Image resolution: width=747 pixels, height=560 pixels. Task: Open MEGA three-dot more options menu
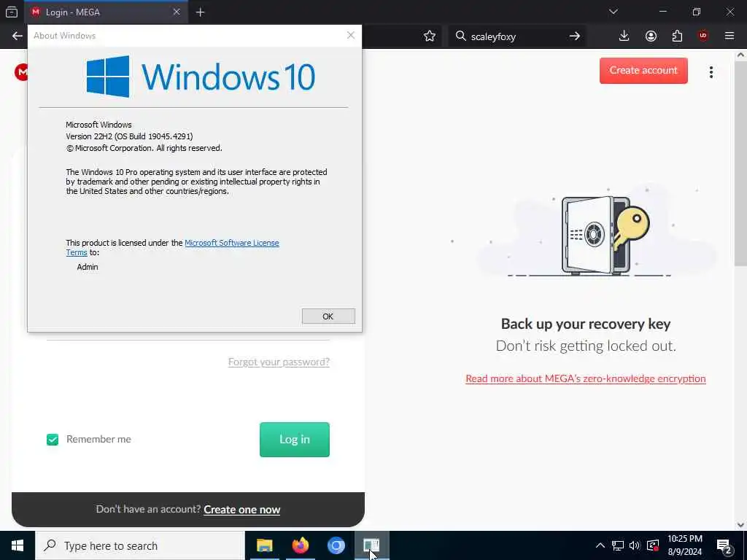(711, 72)
